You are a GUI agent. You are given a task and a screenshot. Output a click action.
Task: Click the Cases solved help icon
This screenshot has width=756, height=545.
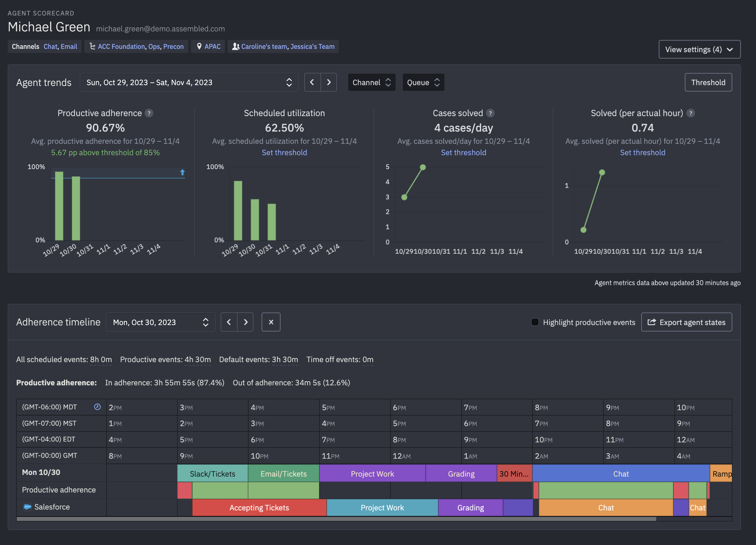(x=490, y=113)
